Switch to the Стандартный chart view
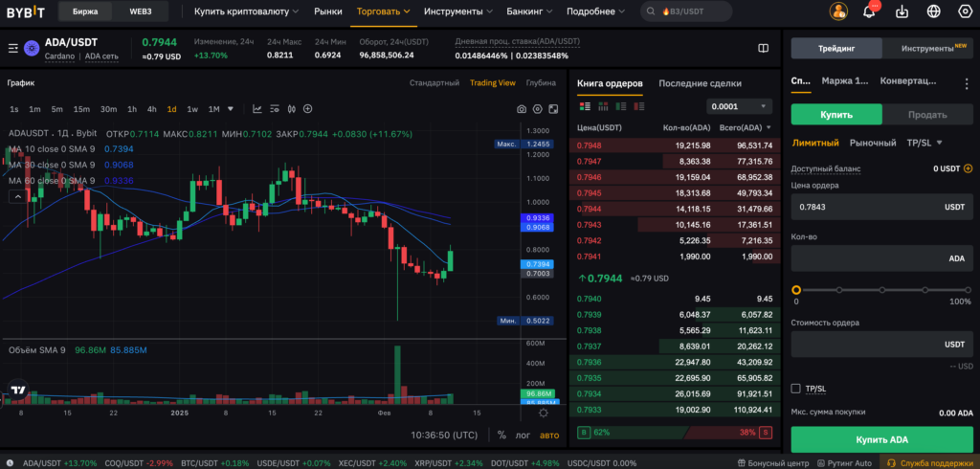980x469 pixels. pyautogui.click(x=434, y=82)
